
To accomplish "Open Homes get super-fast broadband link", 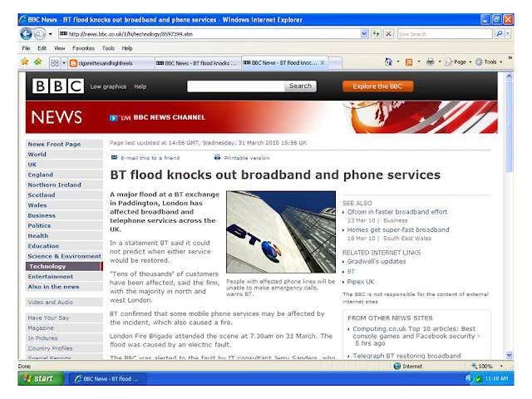I will [x=398, y=229].
